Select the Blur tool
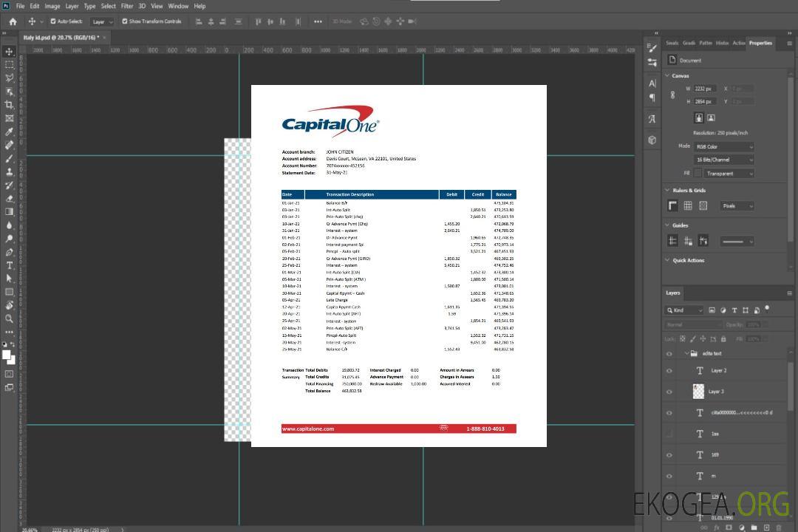This screenshot has height=532, width=798. (x=9, y=225)
